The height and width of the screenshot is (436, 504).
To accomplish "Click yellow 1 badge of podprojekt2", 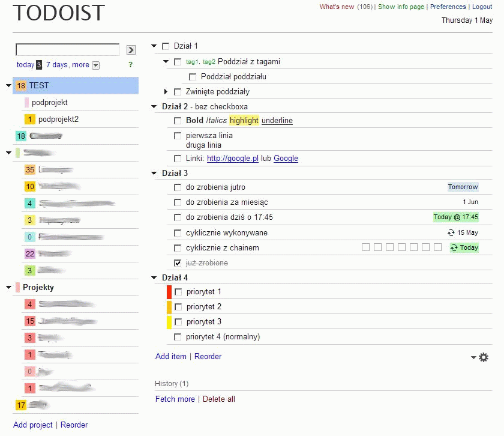I will 30,120.
